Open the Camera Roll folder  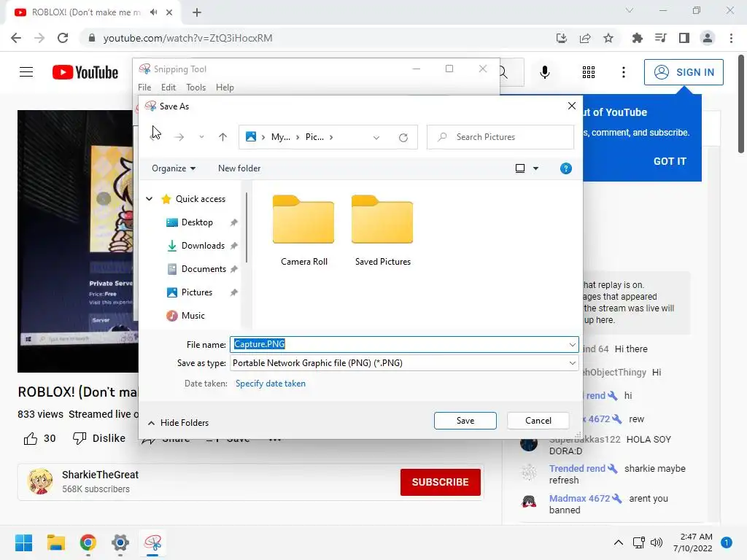tap(303, 230)
